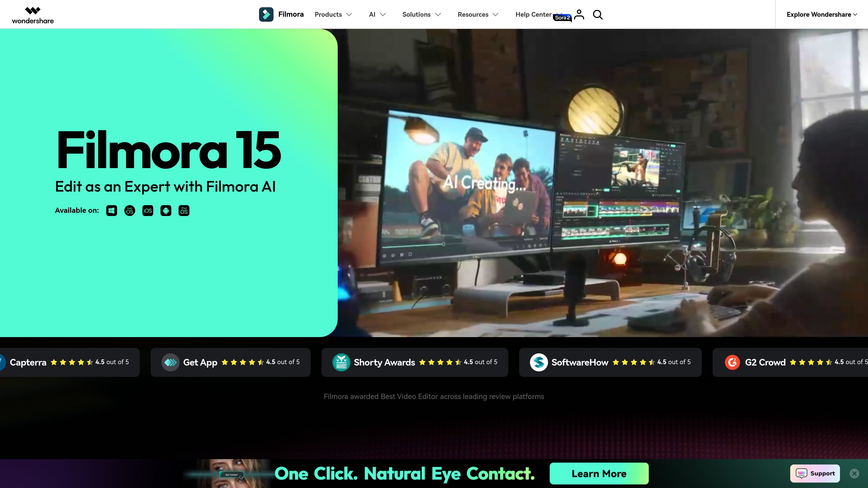Select the iPadOS platform icon

(184, 211)
